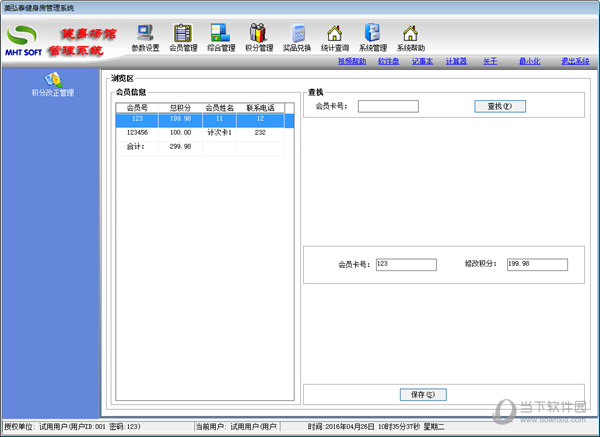Click the 保存 save button

pos(423,395)
